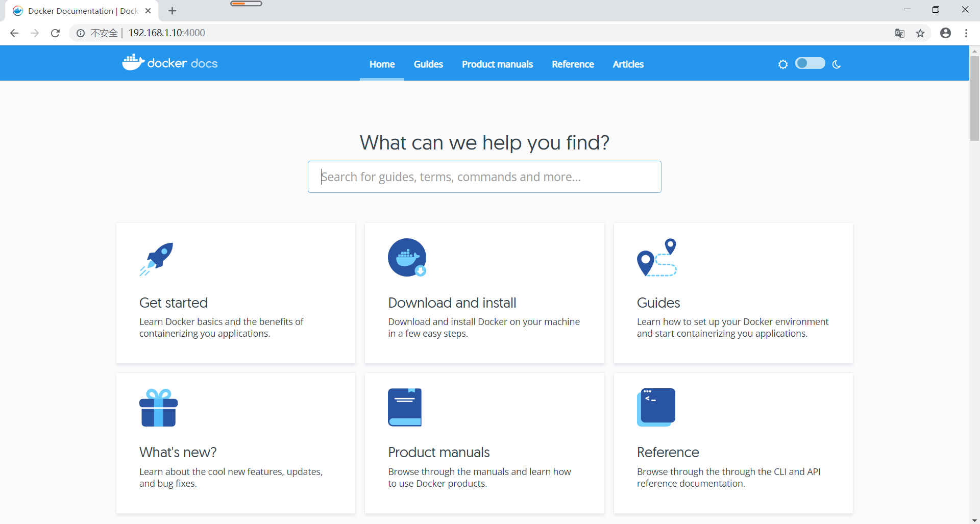
Task: Click the book icon for Product manuals
Action: tap(405, 407)
